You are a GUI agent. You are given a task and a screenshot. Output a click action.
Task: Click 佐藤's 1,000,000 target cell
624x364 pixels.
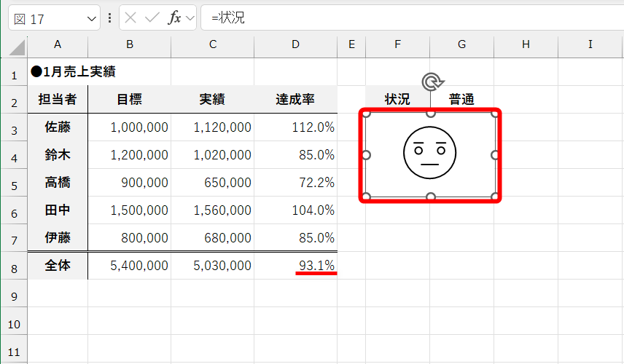pyautogui.click(x=129, y=127)
